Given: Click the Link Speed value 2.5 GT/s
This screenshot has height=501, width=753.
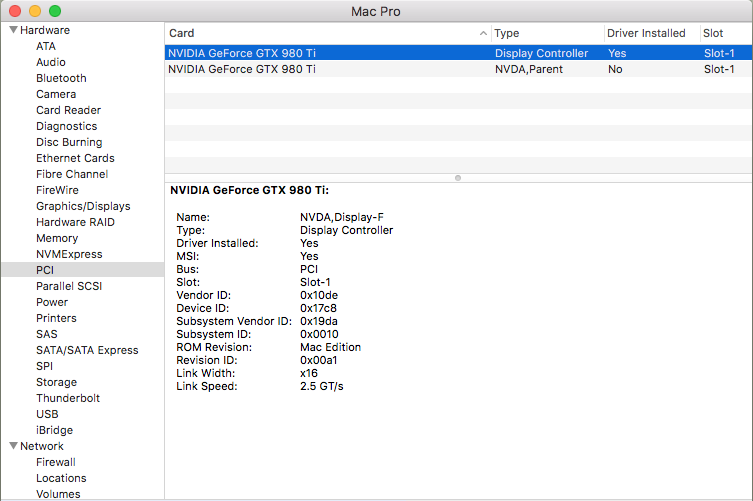Looking at the screenshot, I should pos(322,386).
